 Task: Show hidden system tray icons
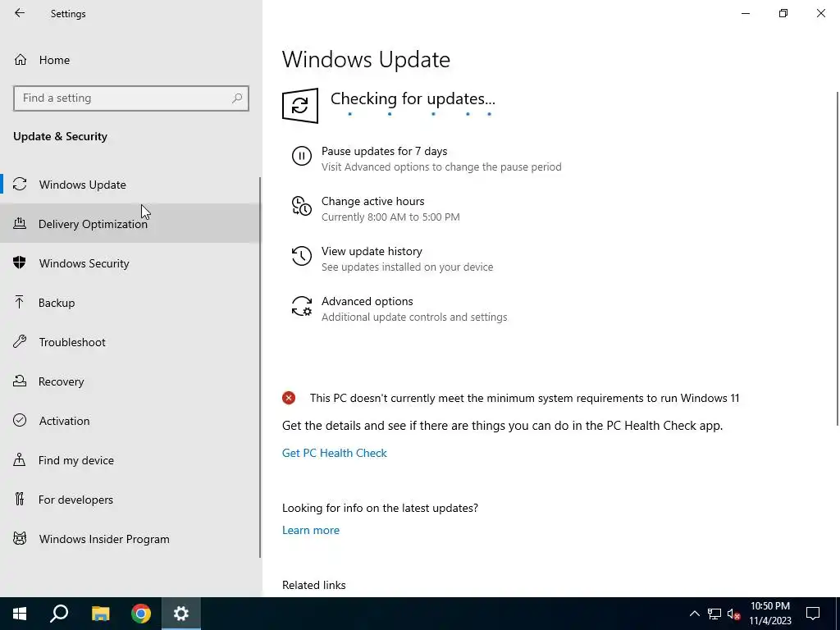694,614
